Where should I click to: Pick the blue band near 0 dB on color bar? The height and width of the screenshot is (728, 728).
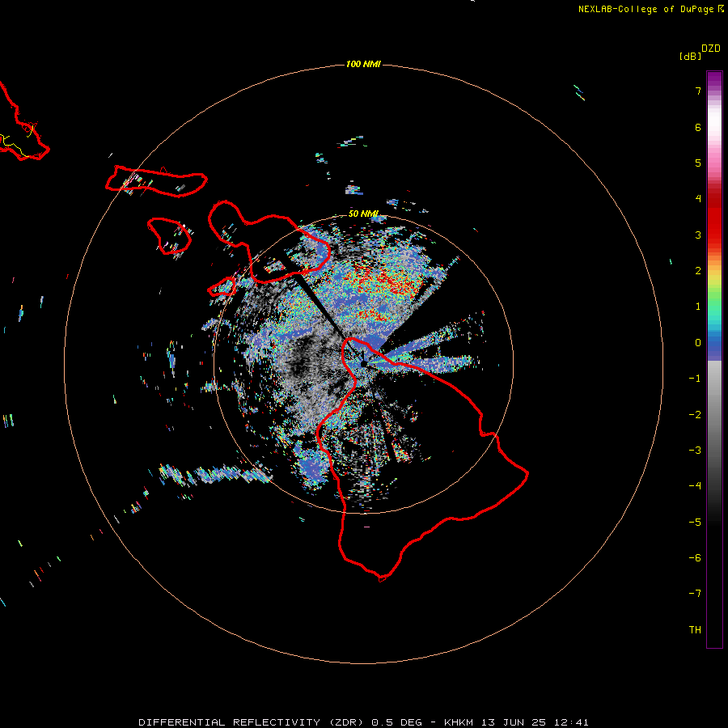[x=714, y=346]
